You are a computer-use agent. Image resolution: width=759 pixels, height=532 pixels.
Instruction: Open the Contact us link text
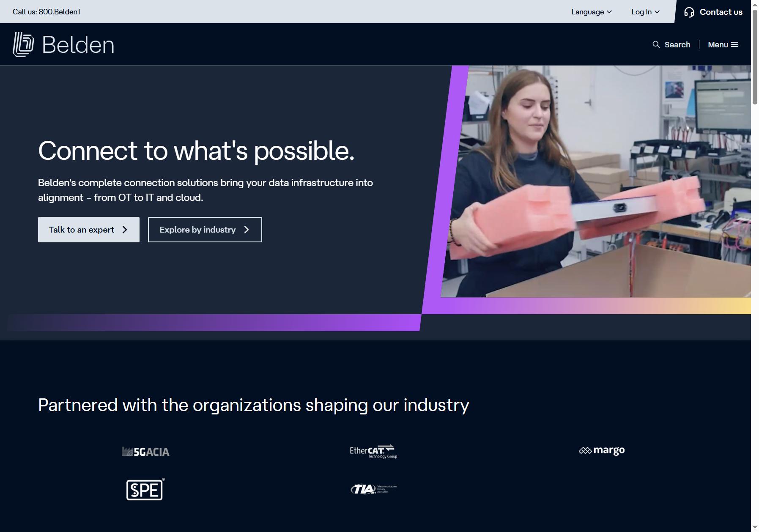tap(721, 12)
